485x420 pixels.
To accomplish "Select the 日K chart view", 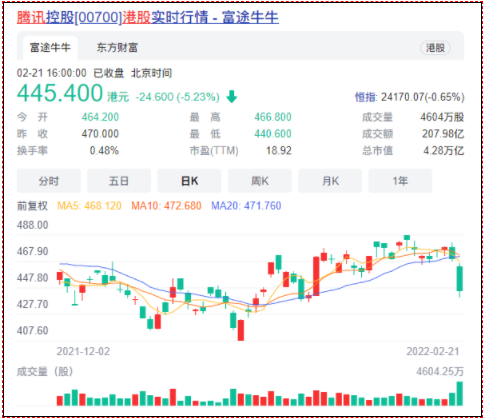I will tap(189, 181).
